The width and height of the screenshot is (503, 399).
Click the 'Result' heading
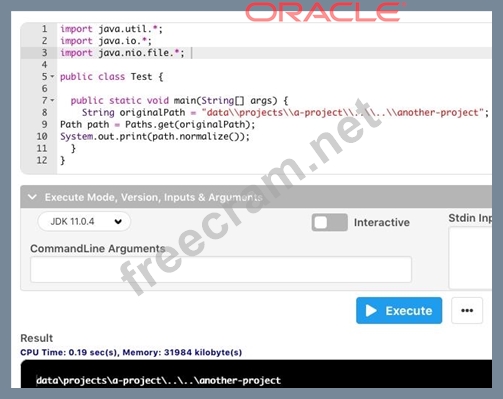click(x=37, y=338)
